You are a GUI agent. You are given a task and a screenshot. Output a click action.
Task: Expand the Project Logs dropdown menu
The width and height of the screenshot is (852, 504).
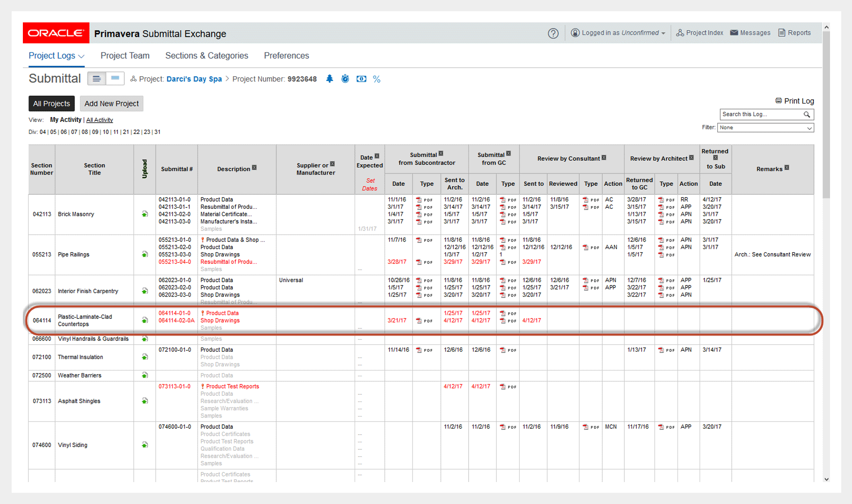(x=56, y=56)
